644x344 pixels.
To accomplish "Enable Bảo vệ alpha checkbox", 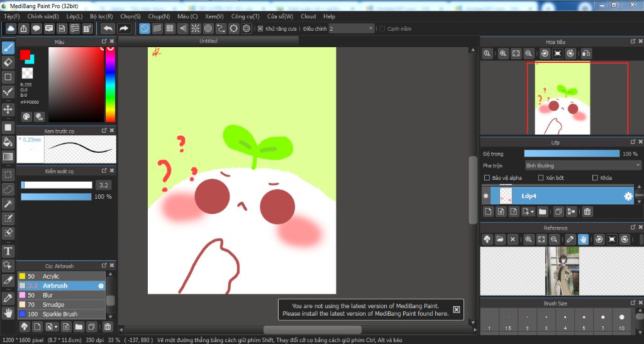I will coord(487,178).
